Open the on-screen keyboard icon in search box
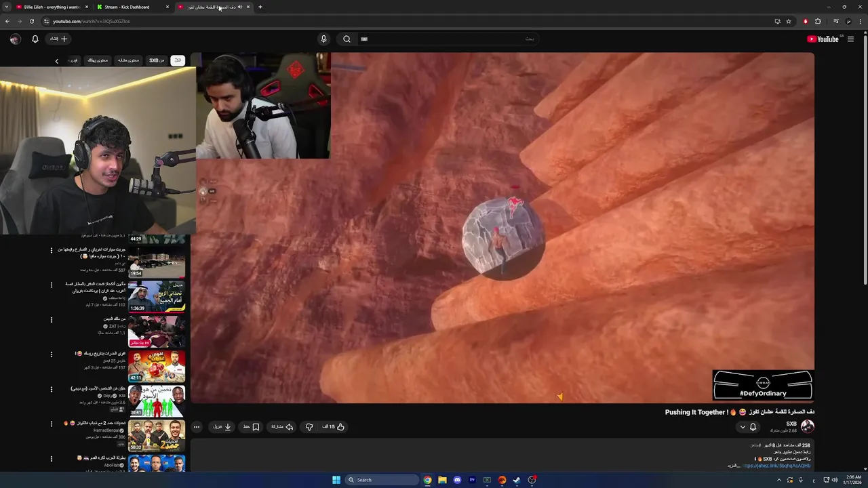This screenshot has height=488, width=868. point(364,39)
